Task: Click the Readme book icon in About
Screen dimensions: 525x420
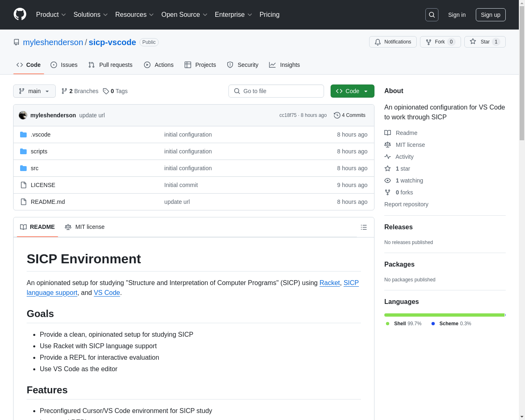Action: click(388, 133)
